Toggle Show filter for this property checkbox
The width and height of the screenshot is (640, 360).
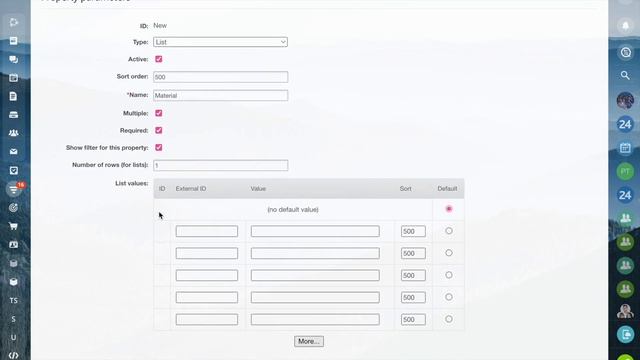click(x=159, y=147)
